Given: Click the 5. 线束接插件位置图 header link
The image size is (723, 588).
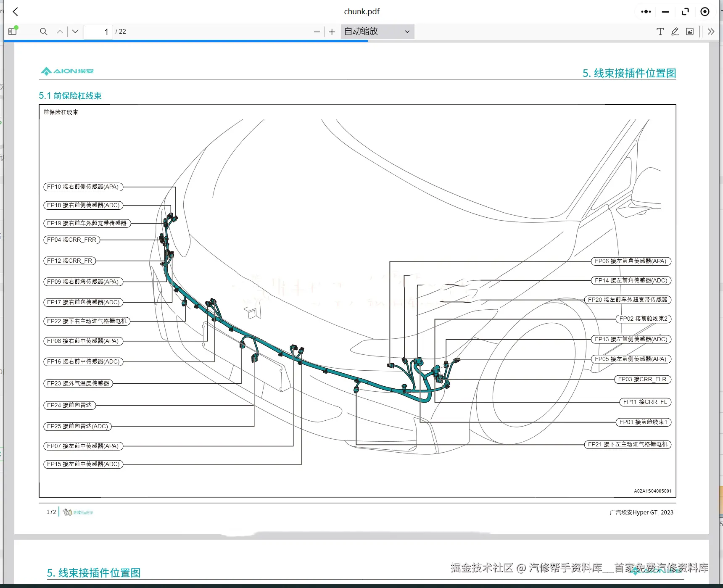Looking at the screenshot, I should pyautogui.click(x=629, y=73).
